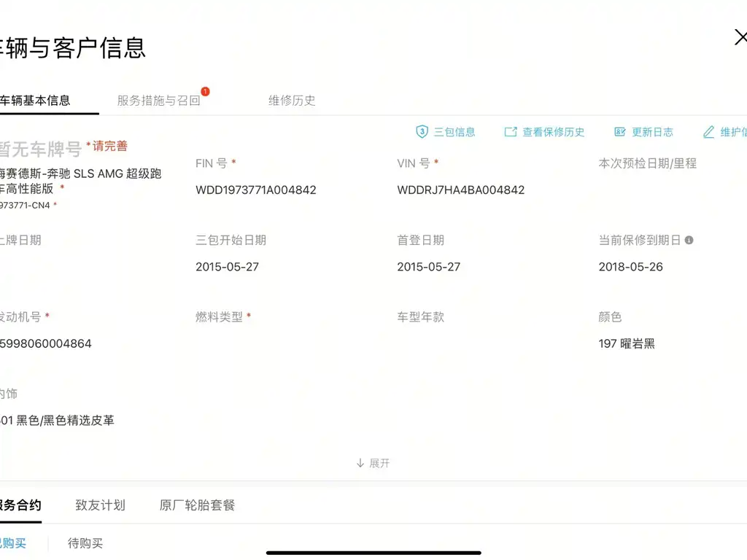Click the FIN value WDD1973771A004842
This screenshot has width=747, height=560.
(x=256, y=190)
